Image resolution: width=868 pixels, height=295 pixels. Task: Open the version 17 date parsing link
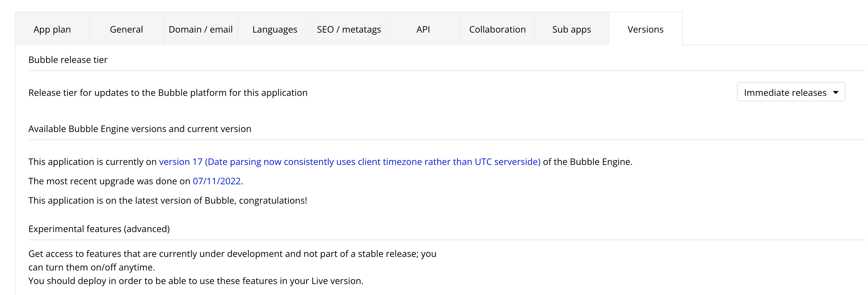point(349,162)
